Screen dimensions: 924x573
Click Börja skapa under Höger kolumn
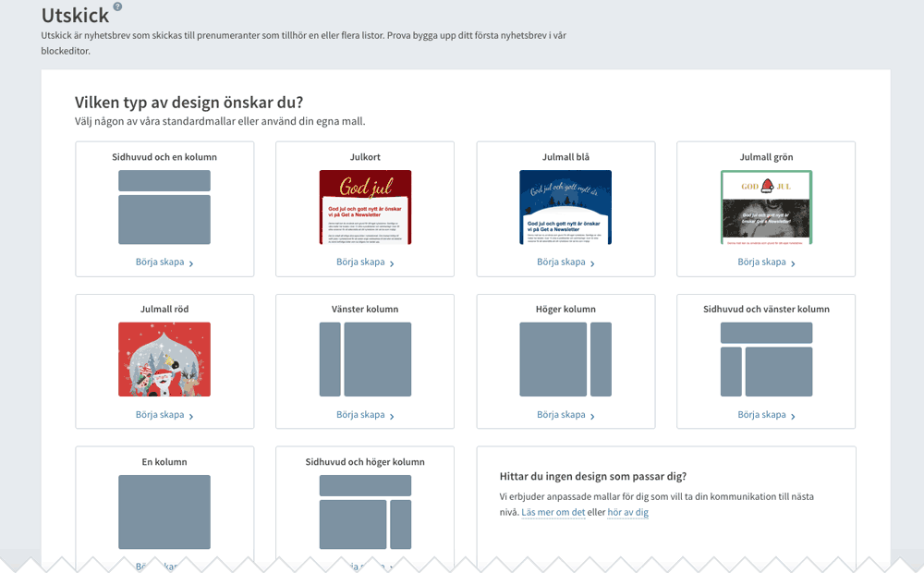click(x=565, y=414)
